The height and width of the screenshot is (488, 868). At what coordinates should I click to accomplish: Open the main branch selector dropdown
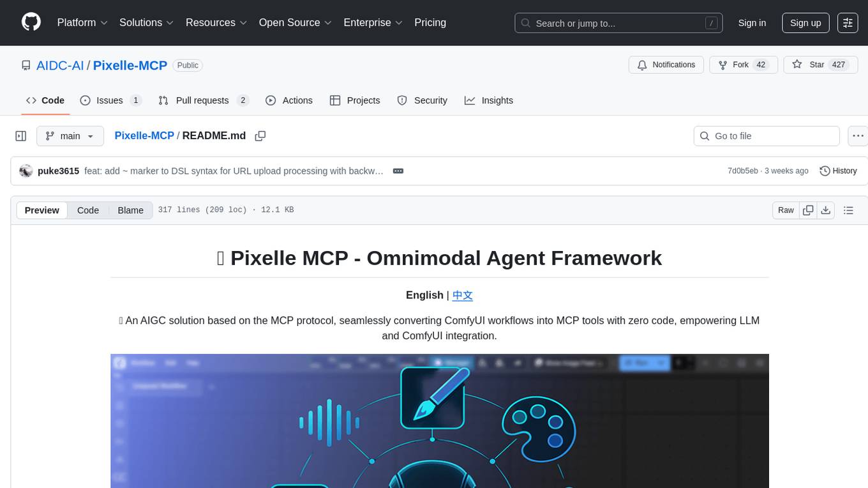click(70, 136)
